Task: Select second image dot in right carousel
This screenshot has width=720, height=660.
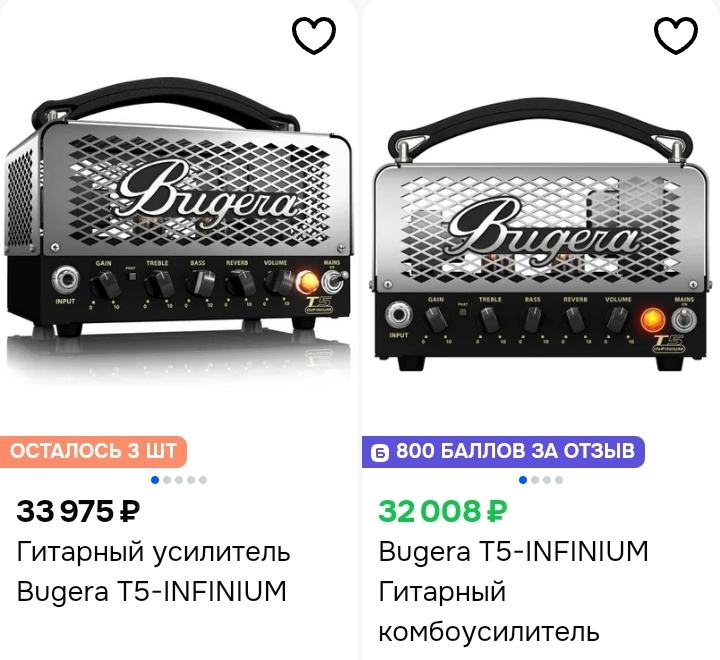Action: (x=535, y=480)
